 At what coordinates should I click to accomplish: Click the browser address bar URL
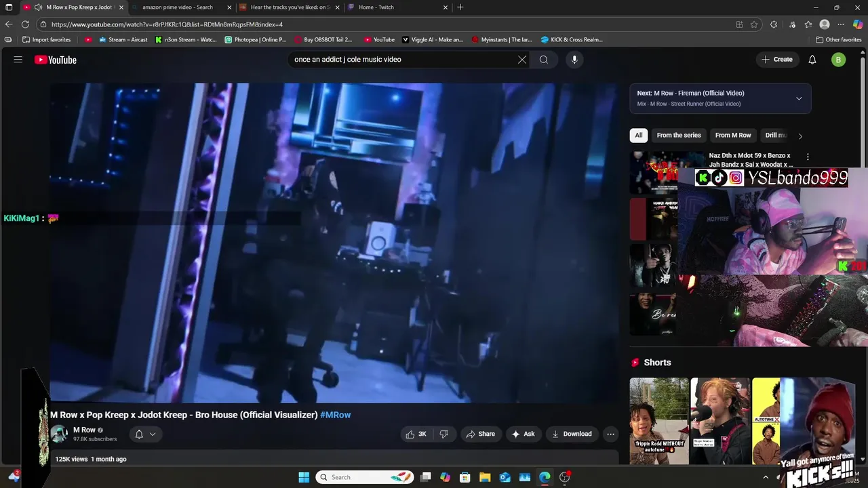pos(167,24)
